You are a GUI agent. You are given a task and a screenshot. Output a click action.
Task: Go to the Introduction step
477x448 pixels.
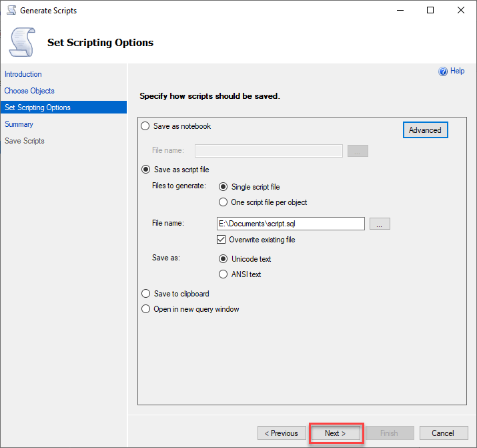(23, 74)
